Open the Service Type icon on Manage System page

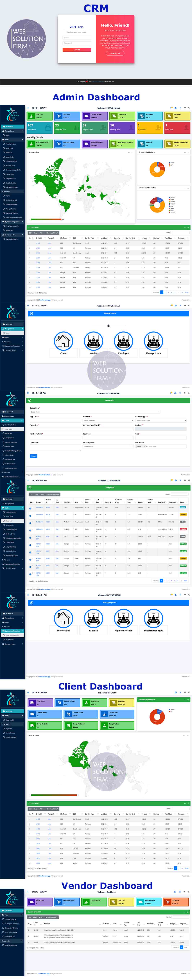pyautogui.click(x=63, y=619)
